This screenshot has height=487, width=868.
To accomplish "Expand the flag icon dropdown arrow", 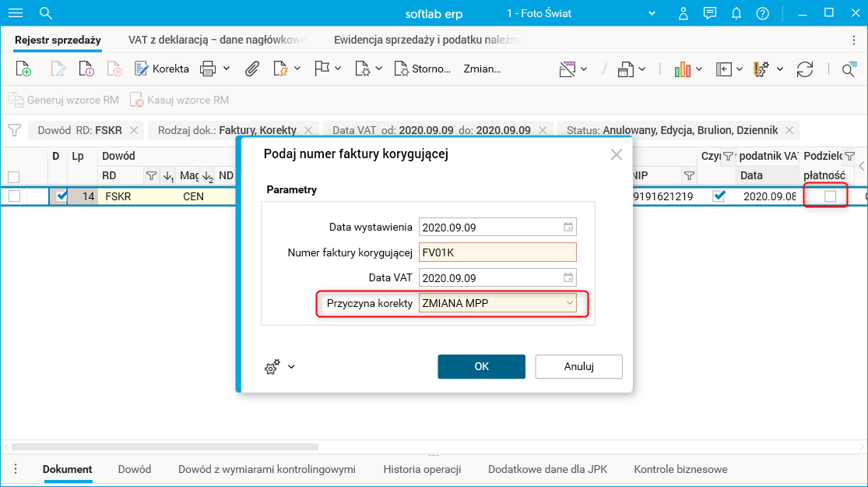I will (x=338, y=69).
